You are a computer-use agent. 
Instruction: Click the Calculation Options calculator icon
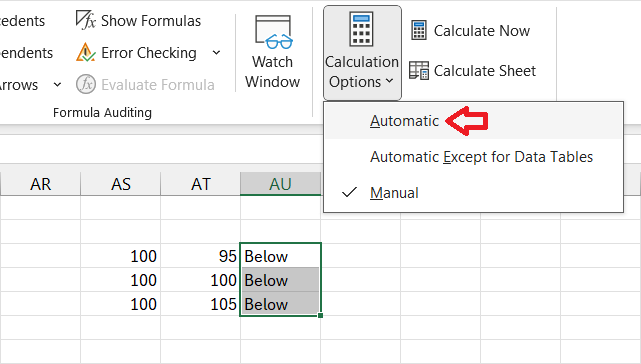(x=361, y=29)
